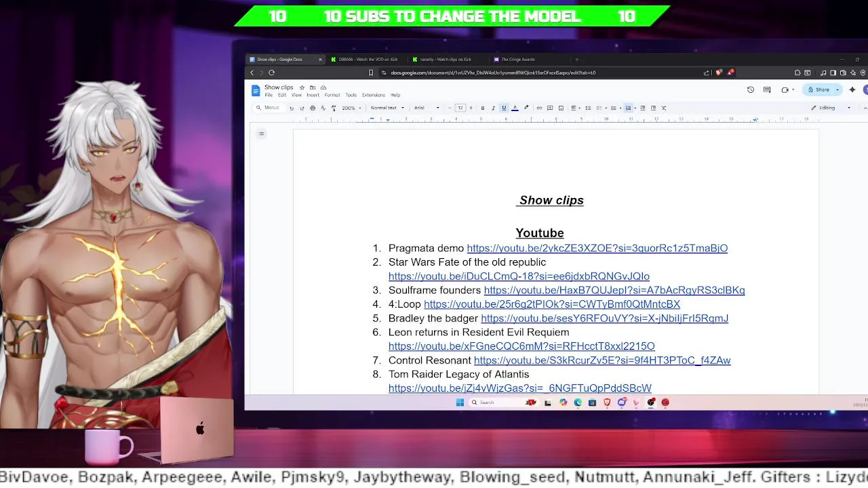Viewport: 868px width, 488px height.
Task: Click the Insert image icon
Action: 561,108
